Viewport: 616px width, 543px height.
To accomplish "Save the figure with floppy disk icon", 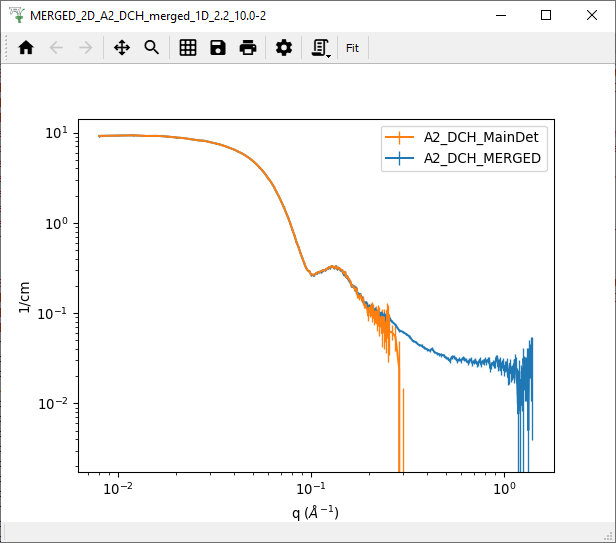I will click(218, 48).
